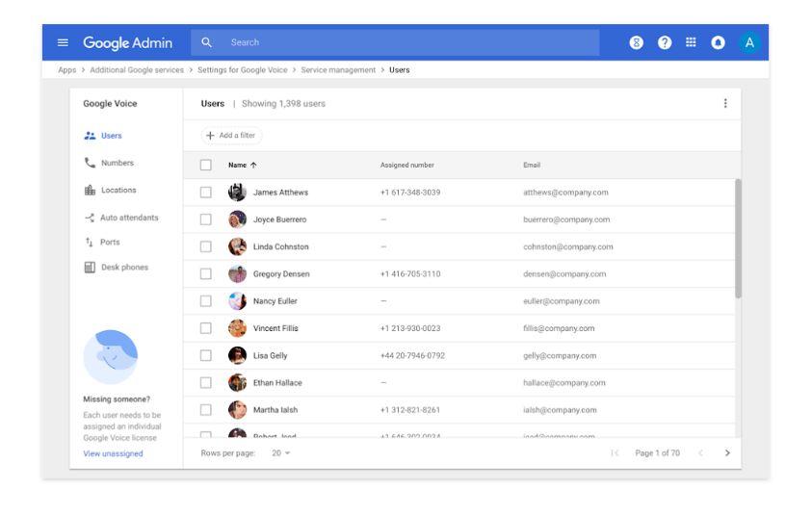Check the Ethan Hallace row

205,382
